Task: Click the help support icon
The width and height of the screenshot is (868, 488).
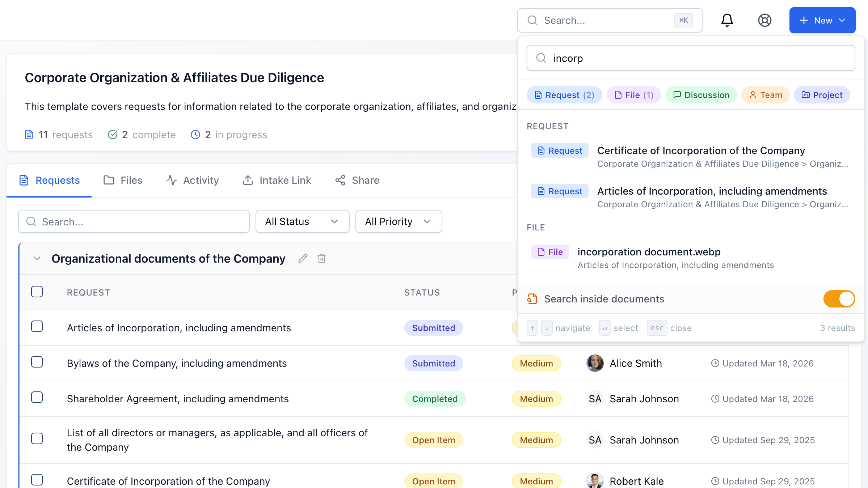Action: (x=765, y=20)
